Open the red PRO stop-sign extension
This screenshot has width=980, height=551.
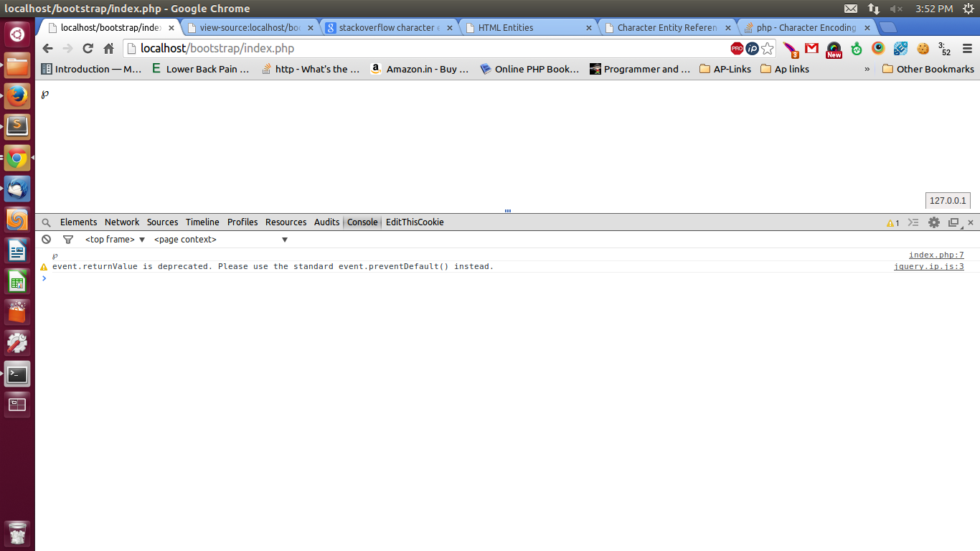pyautogui.click(x=737, y=48)
